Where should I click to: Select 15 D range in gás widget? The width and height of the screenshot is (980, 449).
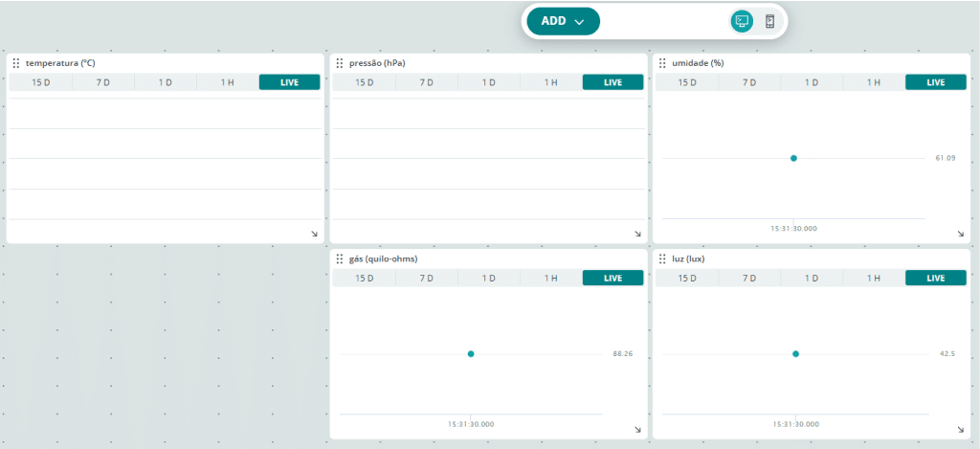365,279
